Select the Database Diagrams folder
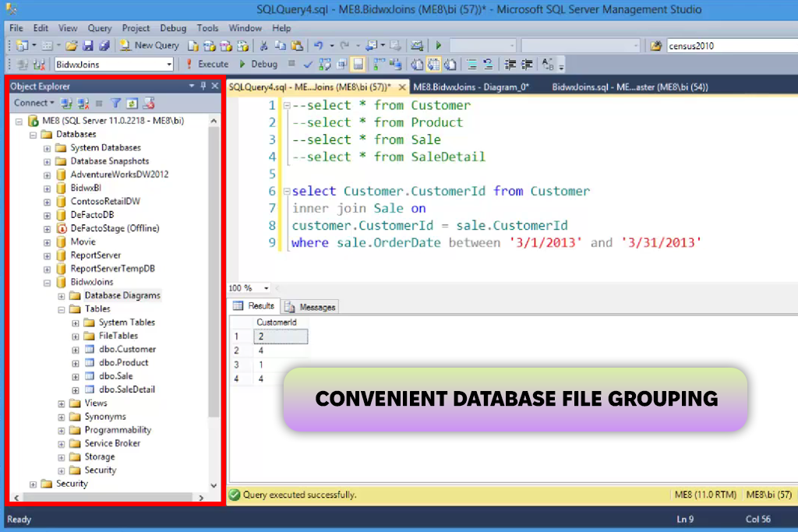 click(122, 295)
